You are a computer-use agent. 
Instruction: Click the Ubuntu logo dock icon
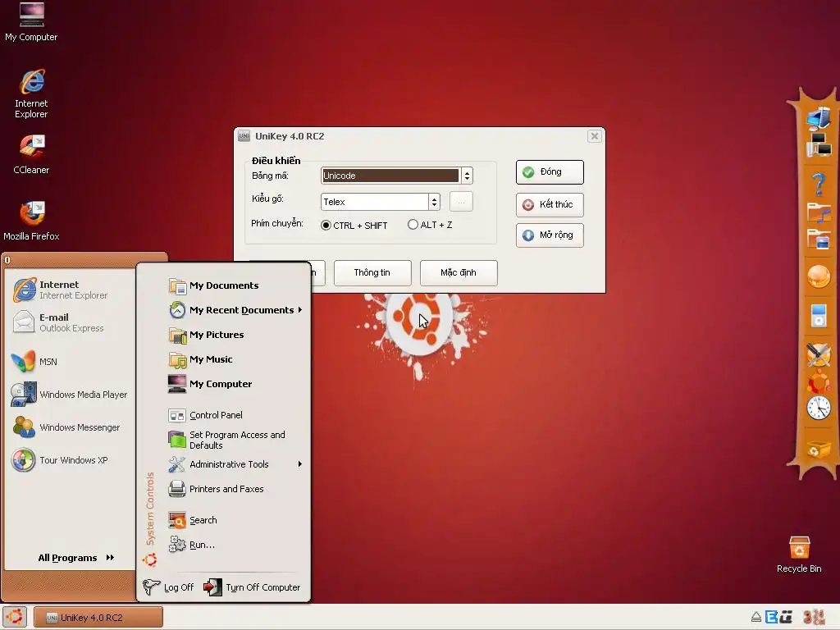coord(819,382)
